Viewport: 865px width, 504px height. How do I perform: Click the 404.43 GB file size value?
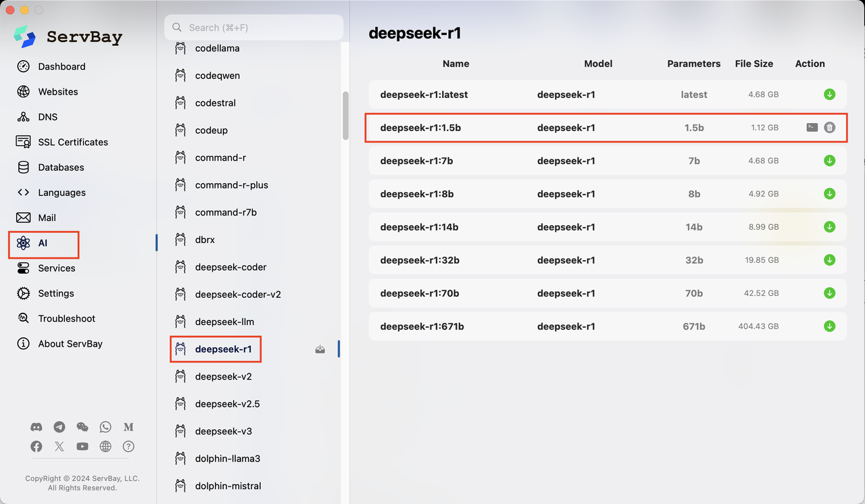click(759, 326)
